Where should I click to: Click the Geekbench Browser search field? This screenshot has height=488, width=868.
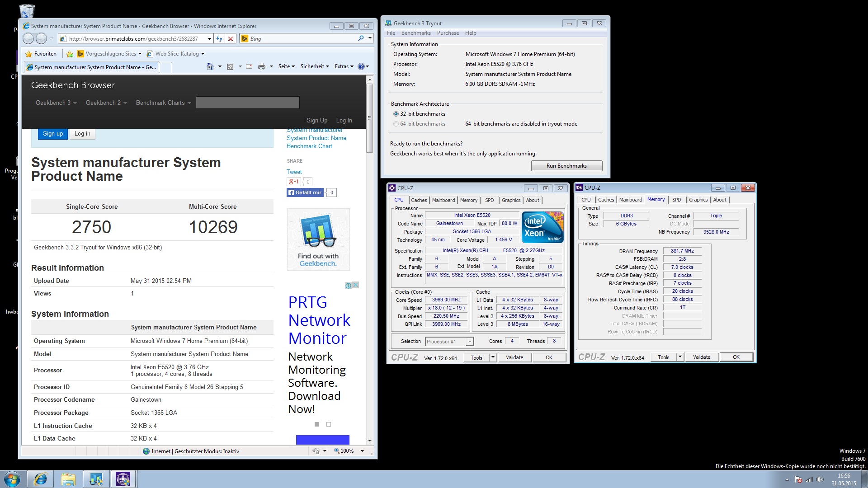[x=247, y=103]
